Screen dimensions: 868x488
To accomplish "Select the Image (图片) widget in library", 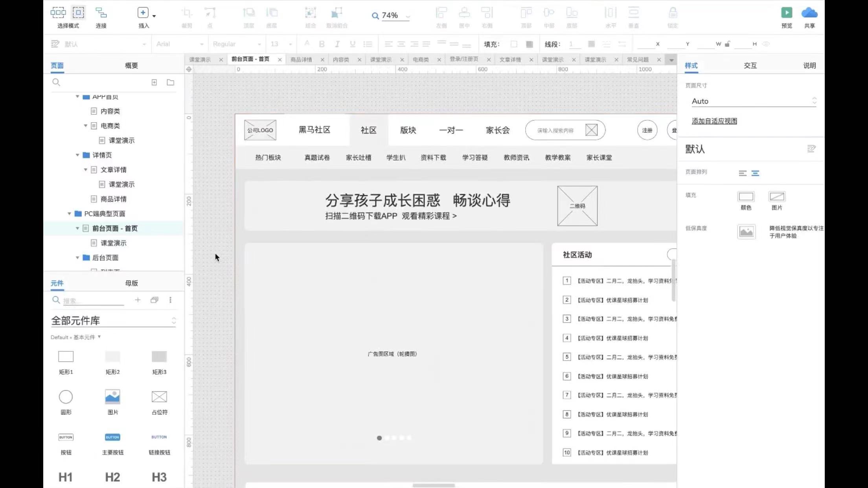I will (112, 397).
